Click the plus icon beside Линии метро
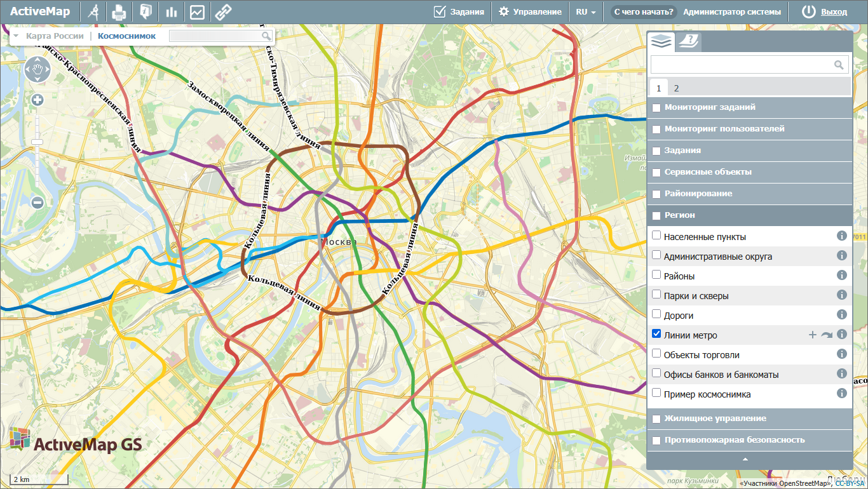The image size is (868, 489). 812,335
